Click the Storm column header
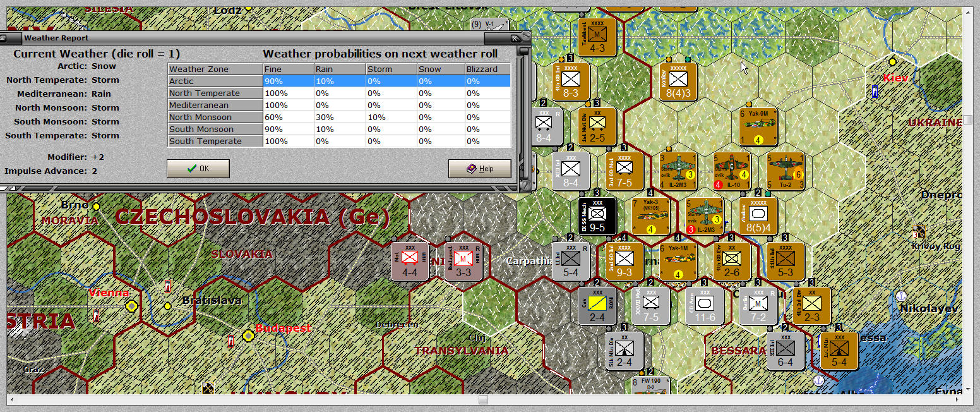Image resolution: width=980 pixels, height=412 pixels. coord(390,69)
